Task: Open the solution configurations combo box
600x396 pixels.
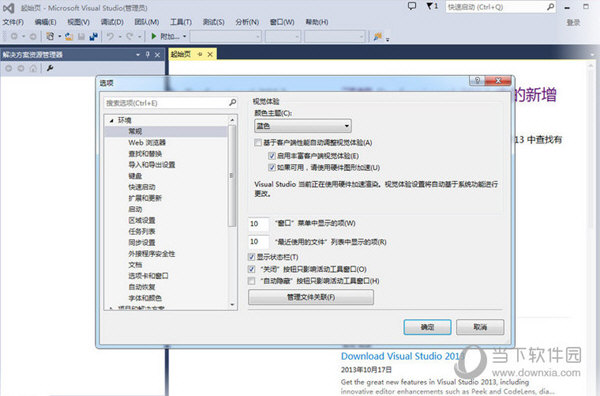Action: pyautogui.click(x=226, y=37)
